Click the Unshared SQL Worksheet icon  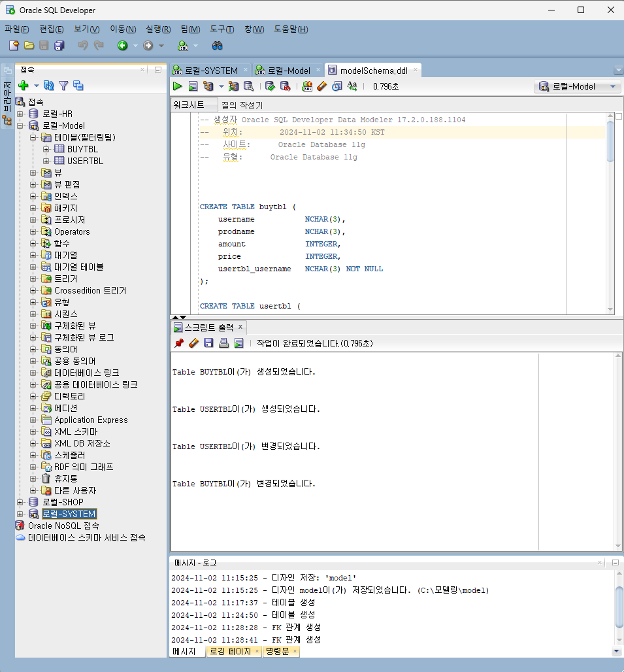tap(307, 86)
